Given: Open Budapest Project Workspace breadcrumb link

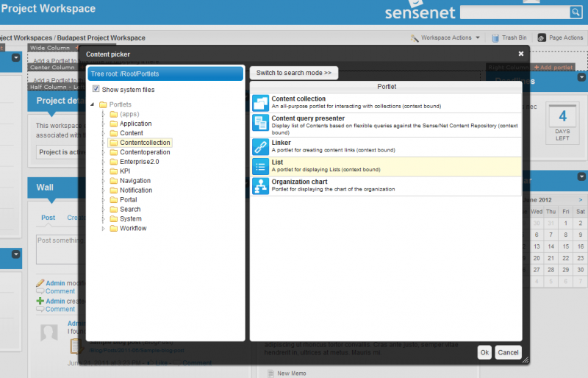Looking at the screenshot, I should [101, 38].
